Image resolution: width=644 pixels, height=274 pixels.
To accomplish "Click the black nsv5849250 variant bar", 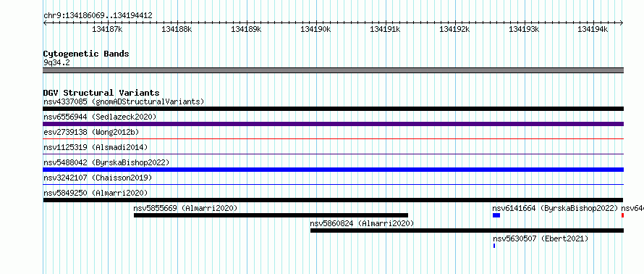I will pos(333,200).
